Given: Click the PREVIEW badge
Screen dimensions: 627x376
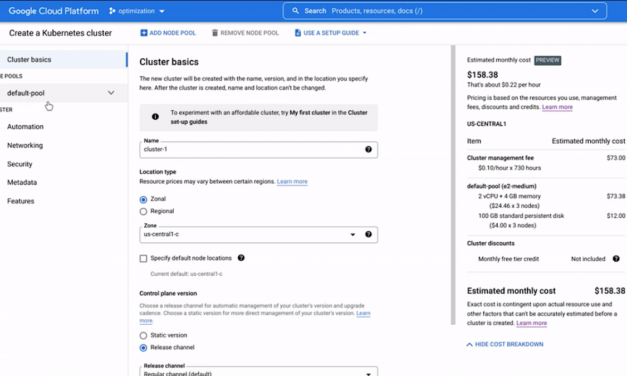Looking at the screenshot, I should pos(547,60).
